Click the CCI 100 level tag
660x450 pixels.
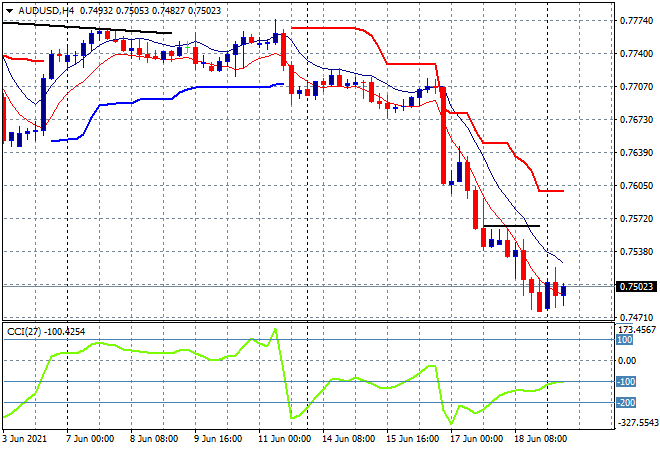[x=625, y=340]
